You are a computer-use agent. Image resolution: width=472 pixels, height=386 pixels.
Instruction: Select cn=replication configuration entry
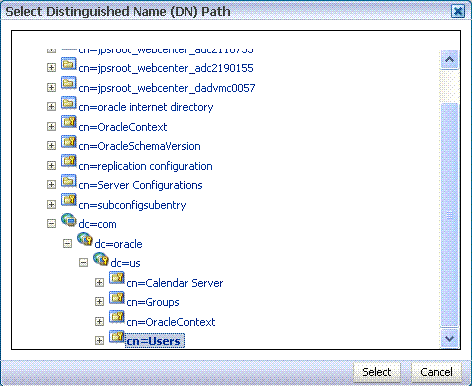146,166
